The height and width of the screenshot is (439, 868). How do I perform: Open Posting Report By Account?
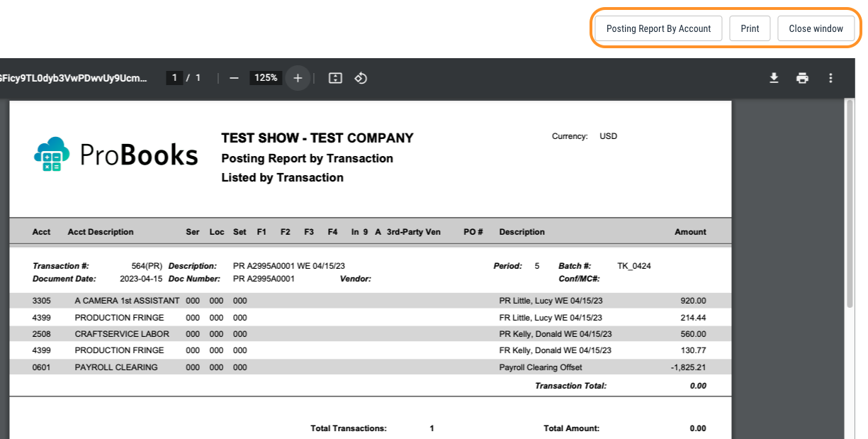(x=658, y=28)
